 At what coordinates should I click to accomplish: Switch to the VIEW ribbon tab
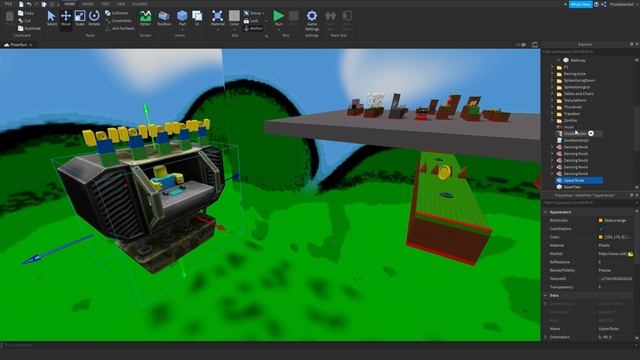pyautogui.click(x=121, y=4)
